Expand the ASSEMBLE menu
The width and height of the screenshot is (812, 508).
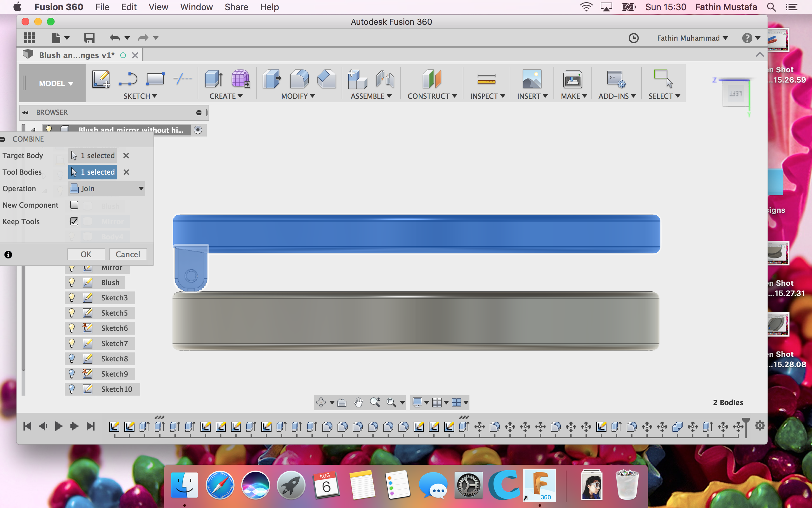(x=371, y=96)
